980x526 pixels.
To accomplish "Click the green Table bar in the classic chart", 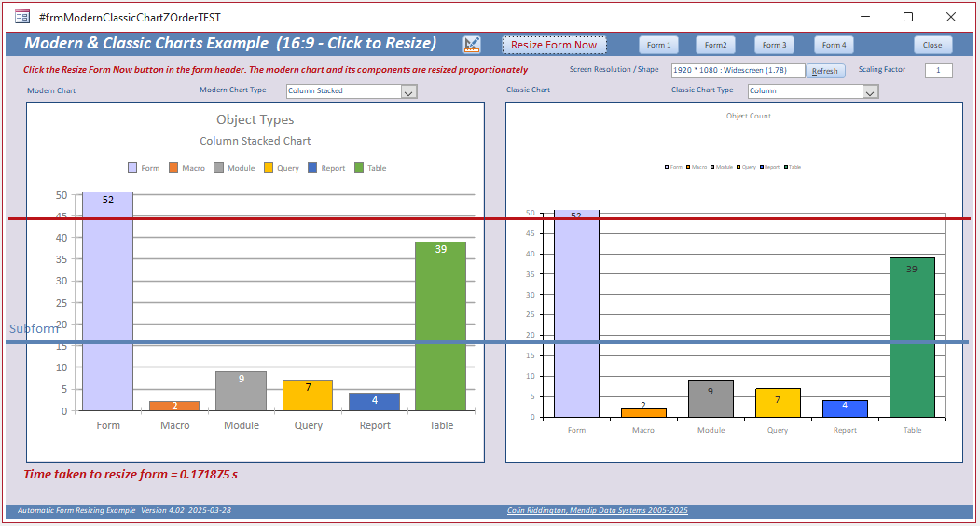I will 912,338.
